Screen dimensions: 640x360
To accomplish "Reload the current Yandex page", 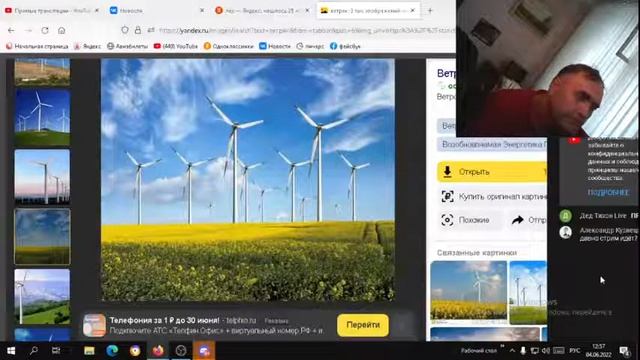I will click(45, 30).
